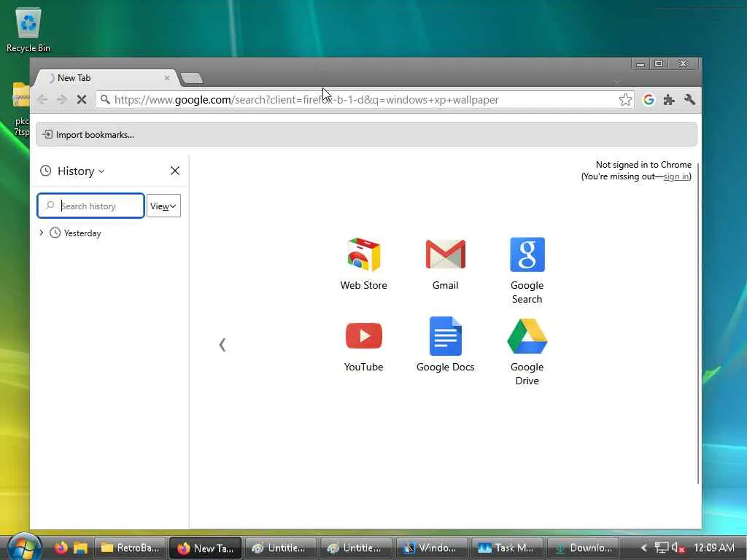Click the sign in link
The width and height of the screenshot is (747, 560).
[x=676, y=176]
